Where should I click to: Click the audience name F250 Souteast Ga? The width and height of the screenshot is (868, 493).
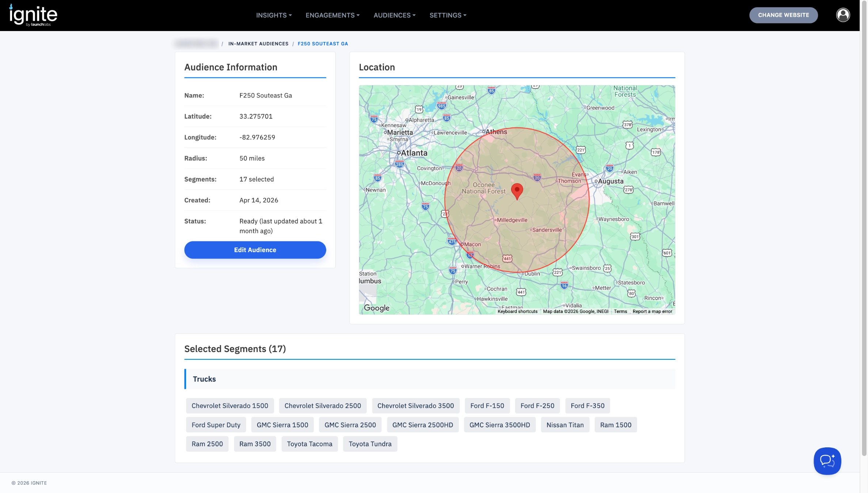(266, 96)
